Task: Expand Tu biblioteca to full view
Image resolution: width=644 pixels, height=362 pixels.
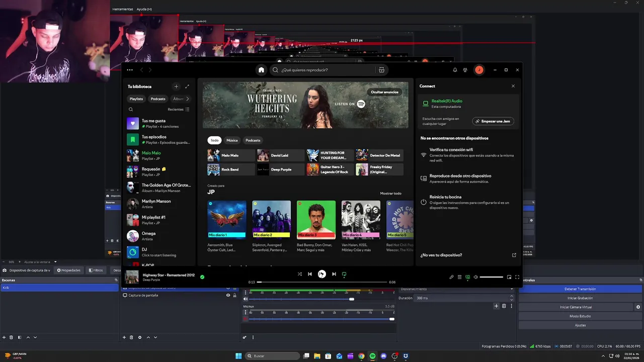Action: [187, 86]
